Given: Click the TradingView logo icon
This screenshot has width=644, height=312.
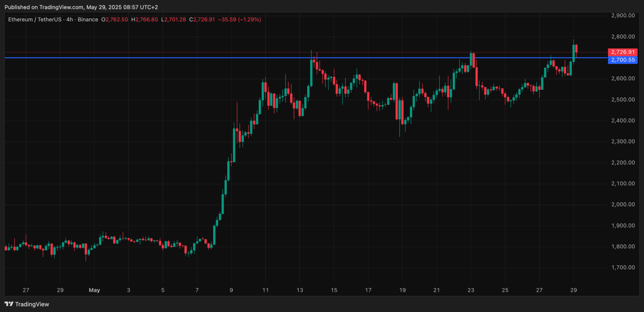Looking at the screenshot, I should 9,304.
